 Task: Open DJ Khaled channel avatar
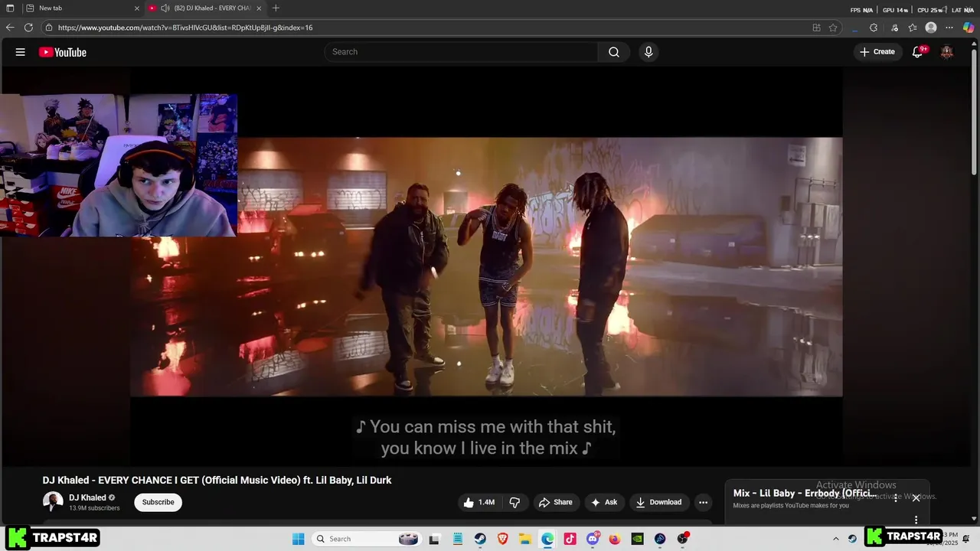(x=53, y=502)
